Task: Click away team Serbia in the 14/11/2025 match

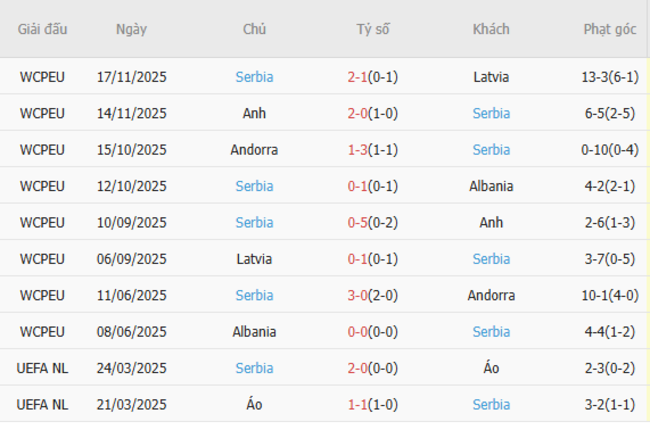Action: point(491,113)
